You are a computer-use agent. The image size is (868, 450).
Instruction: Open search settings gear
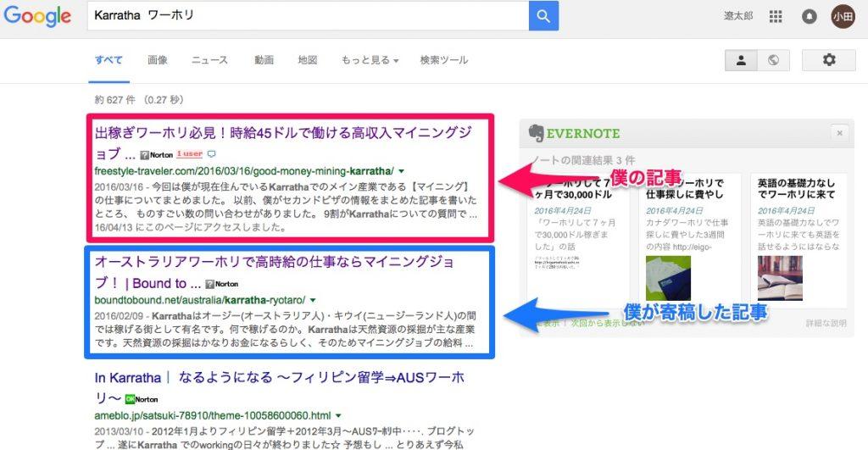829,60
